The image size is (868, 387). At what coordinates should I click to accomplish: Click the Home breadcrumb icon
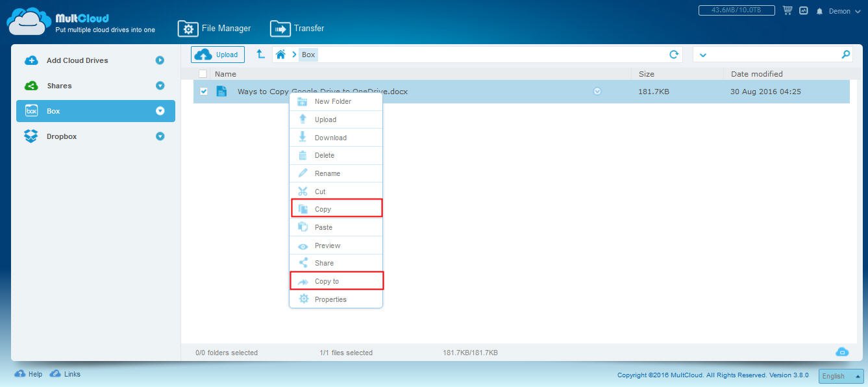(280, 55)
